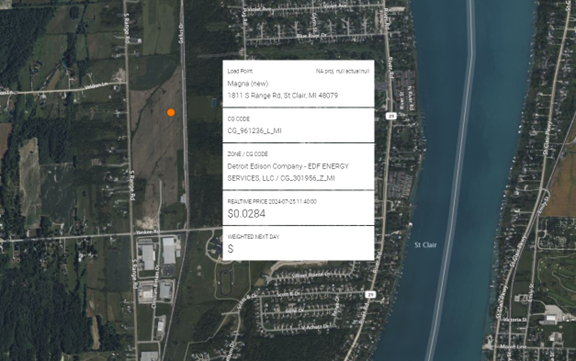576x361 pixels.
Task: Click the Magna (new) name in the popup
Action: (x=248, y=83)
